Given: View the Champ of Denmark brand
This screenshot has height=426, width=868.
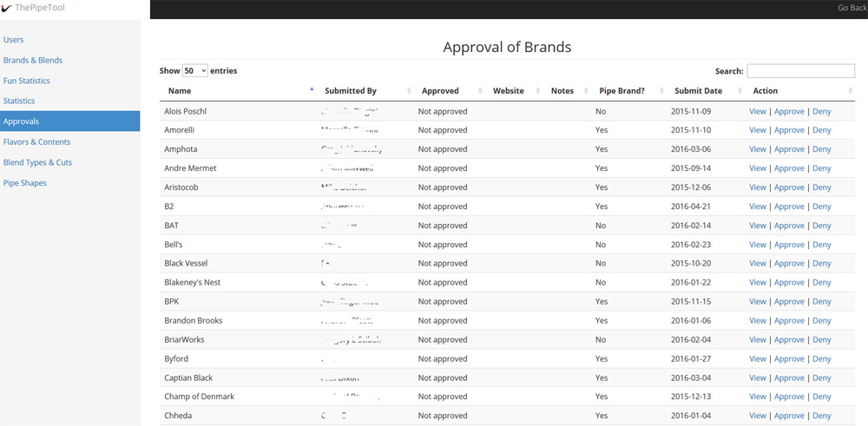Looking at the screenshot, I should click(757, 397).
